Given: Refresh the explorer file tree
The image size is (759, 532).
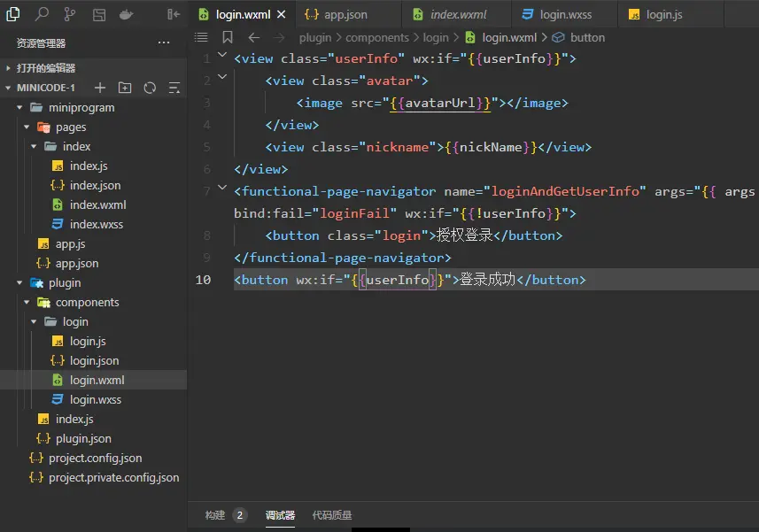Looking at the screenshot, I should (x=150, y=88).
